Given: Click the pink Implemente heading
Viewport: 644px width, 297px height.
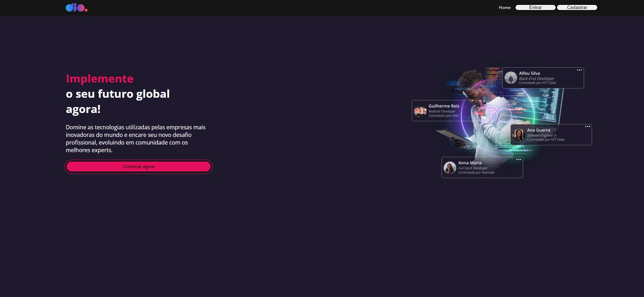Looking at the screenshot, I should 100,79.
